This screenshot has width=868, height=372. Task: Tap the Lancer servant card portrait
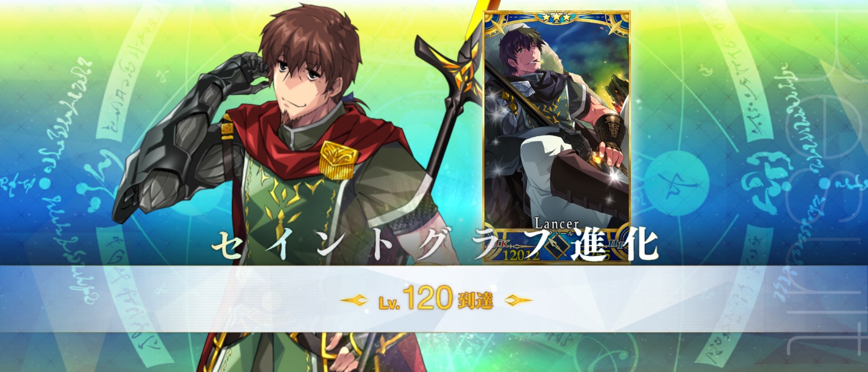tap(557, 137)
